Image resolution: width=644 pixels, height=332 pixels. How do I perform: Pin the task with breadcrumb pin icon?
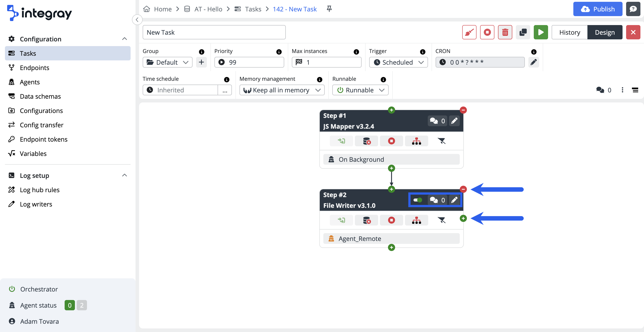point(329,9)
